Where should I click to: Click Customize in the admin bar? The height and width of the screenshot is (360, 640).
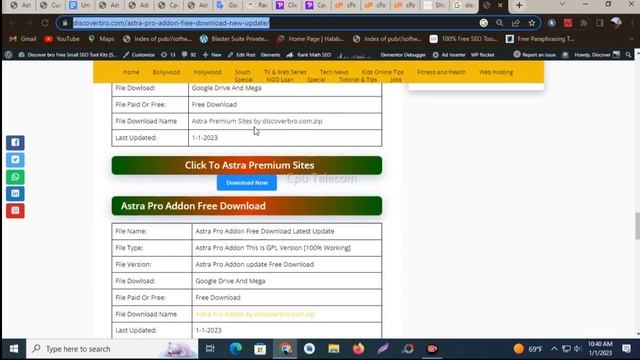tap(139, 55)
